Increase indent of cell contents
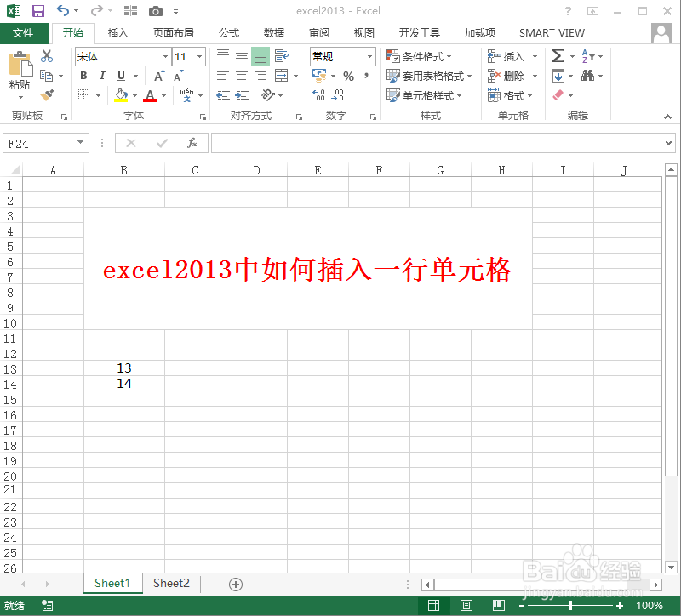The width and height of the screenshot is (681, 616). pyautogui.click(x=242, y=95)
